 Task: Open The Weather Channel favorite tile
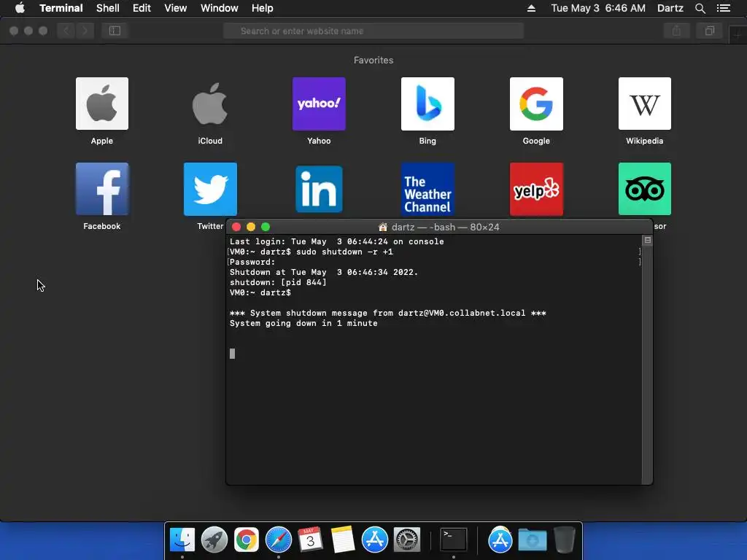pos(427,189)
